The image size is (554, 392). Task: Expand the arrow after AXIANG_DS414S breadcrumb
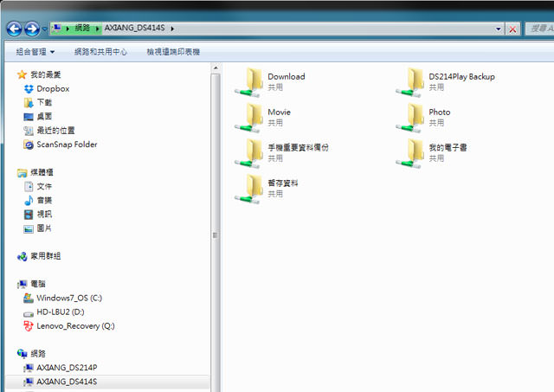tap(172, 29)
